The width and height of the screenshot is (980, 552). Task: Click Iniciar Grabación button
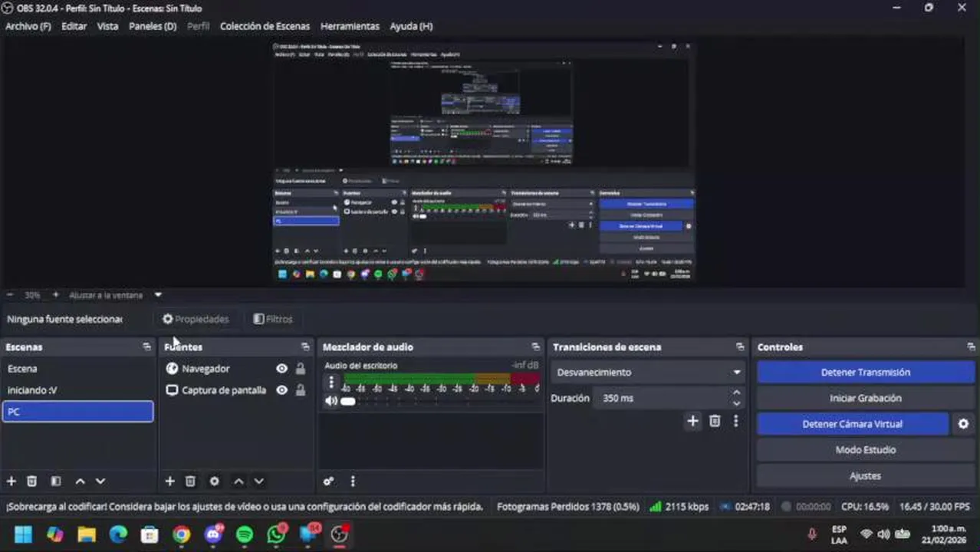tap(866, 398)
